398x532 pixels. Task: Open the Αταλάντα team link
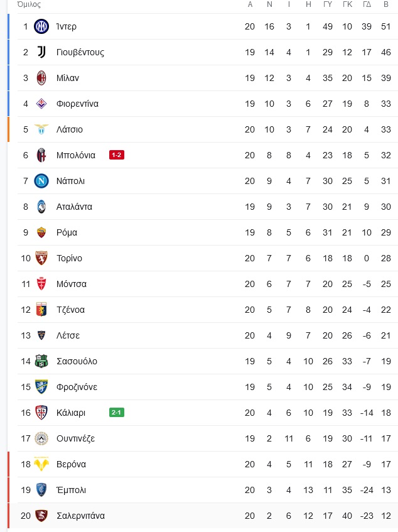[x=74, y=207]
